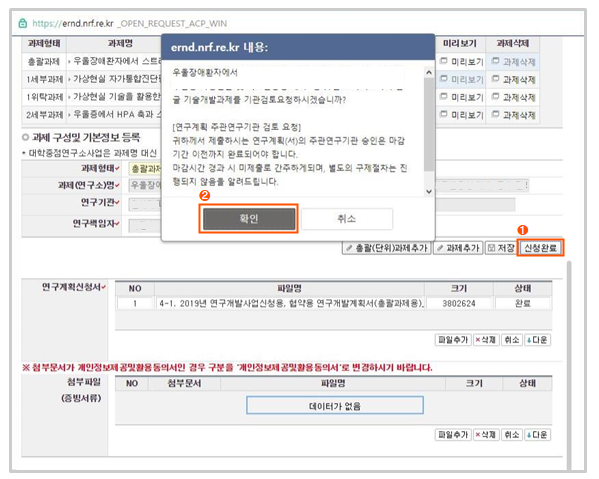Click the 총괄과제 row label in the table
The height and width of the screenshot is (479, 599).
pos(44,61)
